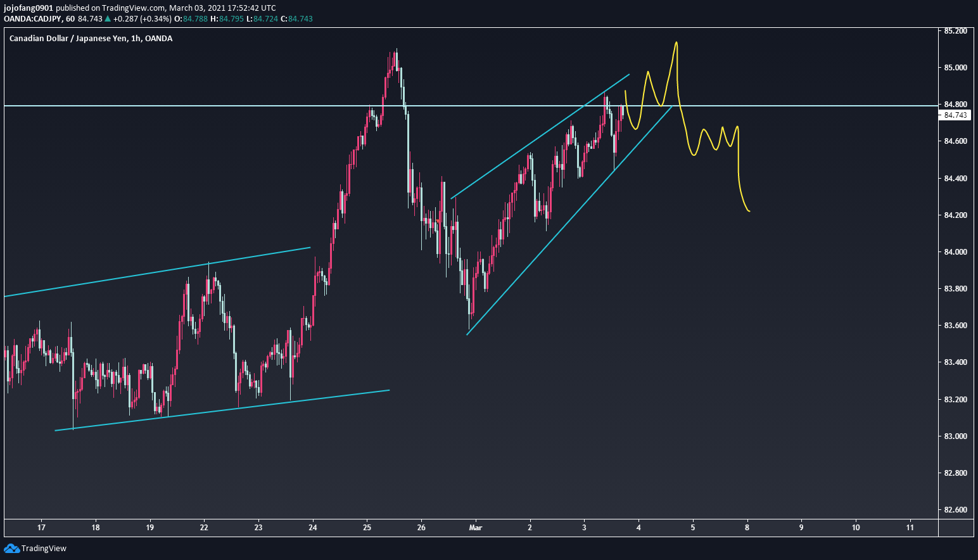Click the 83.000 price axis label
The image size is (978, 560).
955,436
